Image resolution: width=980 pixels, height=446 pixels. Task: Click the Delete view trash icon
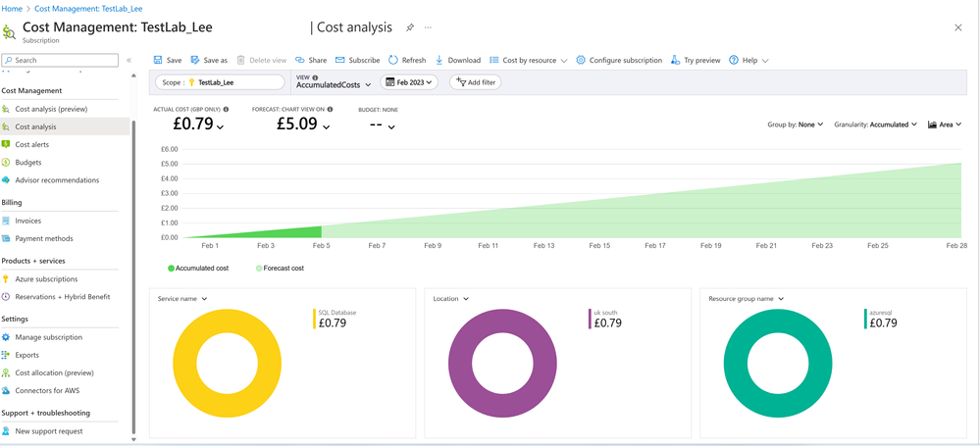pos(240,61)
